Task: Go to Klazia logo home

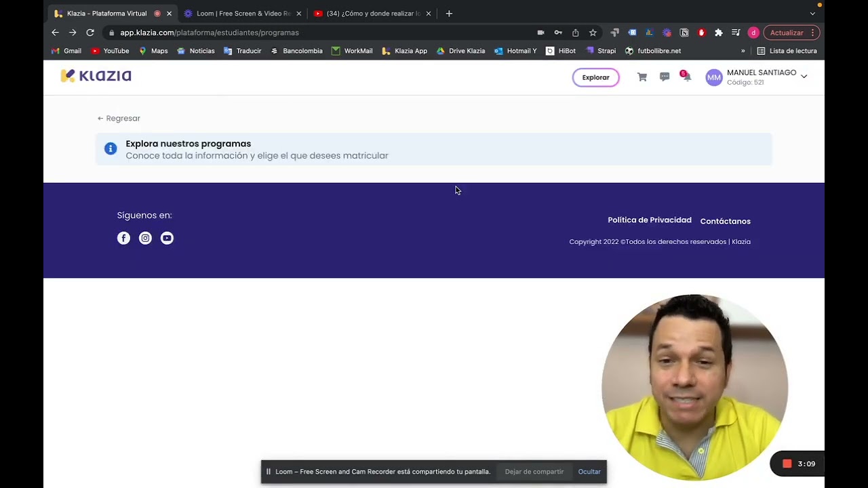Action: click(96, 76)
